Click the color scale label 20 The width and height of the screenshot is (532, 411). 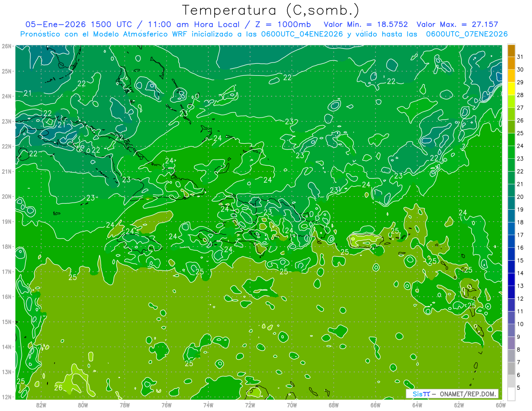click(x=520, y=197)
